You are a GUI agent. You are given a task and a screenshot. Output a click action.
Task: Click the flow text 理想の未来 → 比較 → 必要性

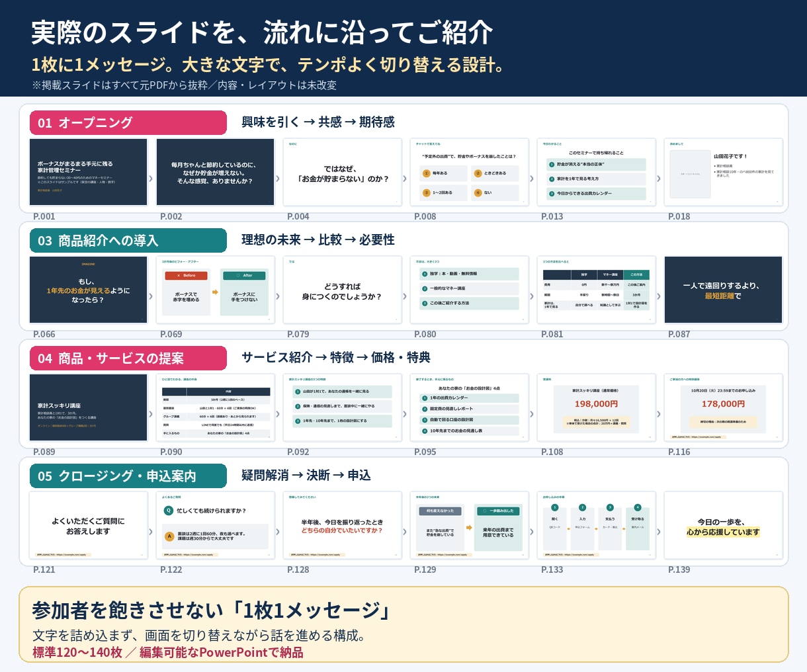(x=318, y=239)
